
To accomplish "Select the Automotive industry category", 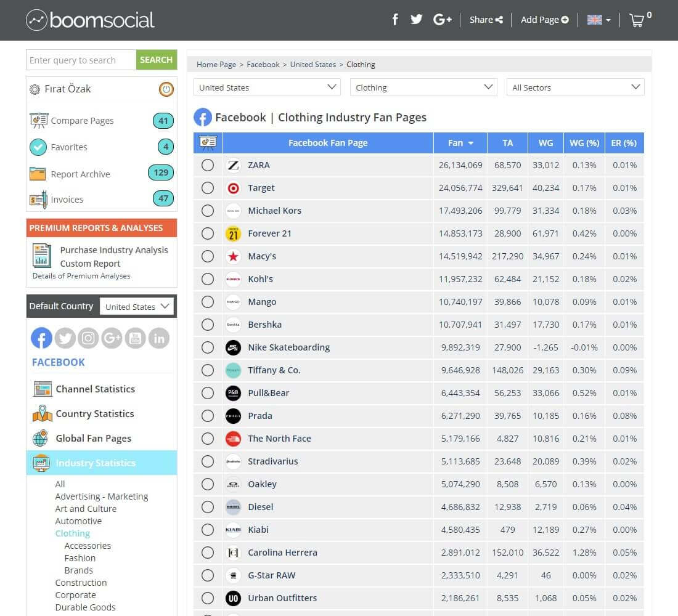I will click(78, 521).
